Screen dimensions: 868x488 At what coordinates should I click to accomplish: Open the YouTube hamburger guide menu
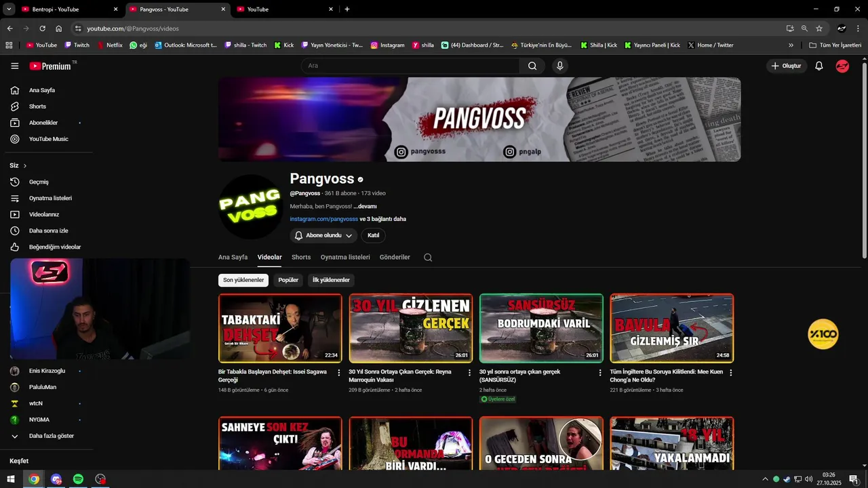[x=15, y=66]
